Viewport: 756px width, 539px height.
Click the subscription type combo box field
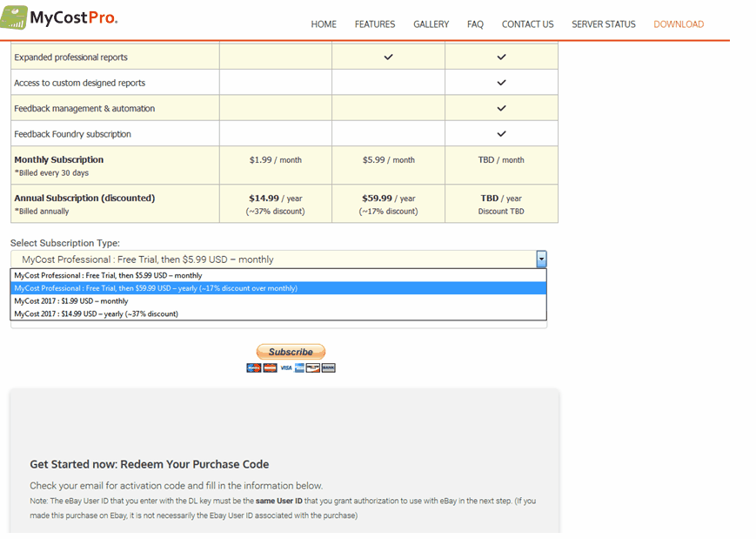coord(278,259)
